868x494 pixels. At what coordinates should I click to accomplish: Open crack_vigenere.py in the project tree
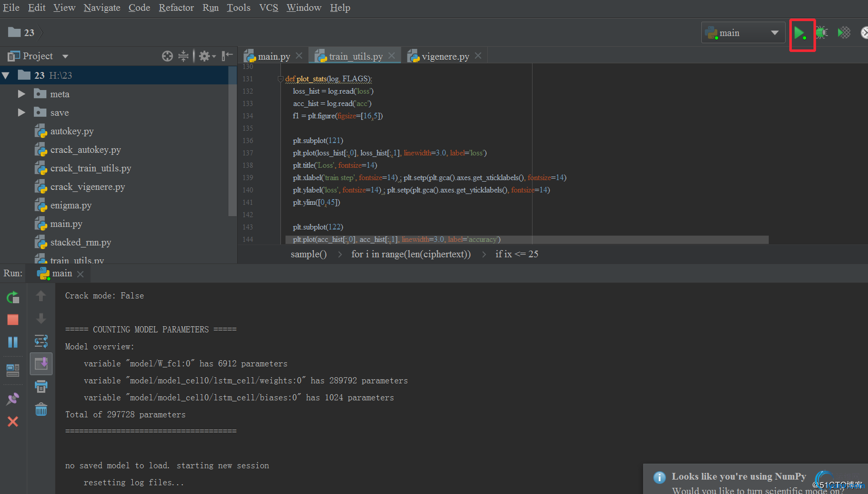coord(87,187)
